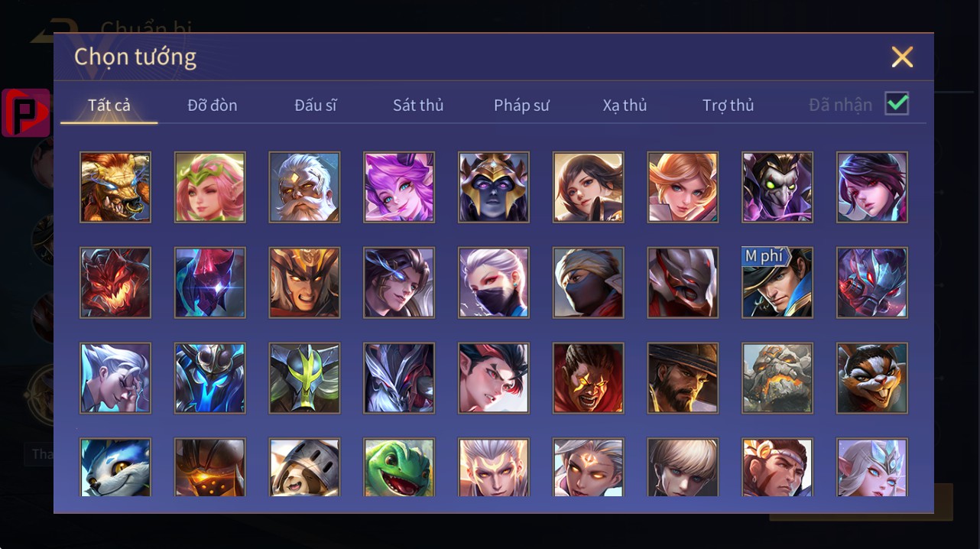The image size is (980, 549).
Task: Select the golden bull hero portrait
Action: [x=115, y=187]
